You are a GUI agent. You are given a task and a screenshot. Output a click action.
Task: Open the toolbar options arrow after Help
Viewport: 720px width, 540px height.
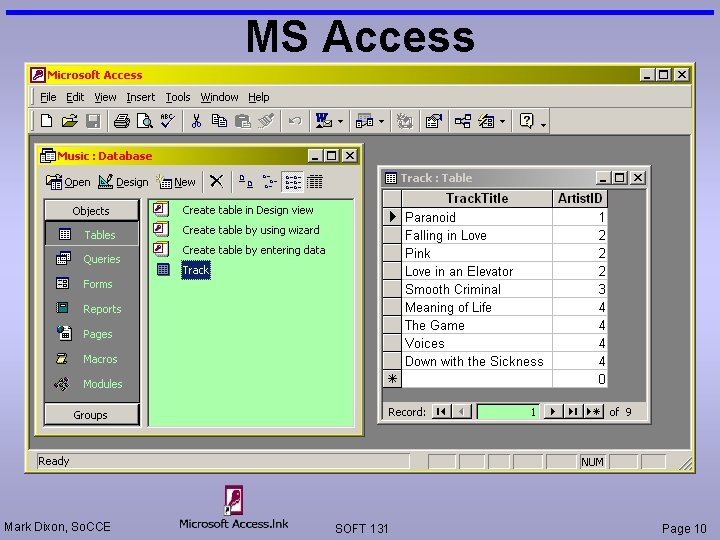click(543, 124)
